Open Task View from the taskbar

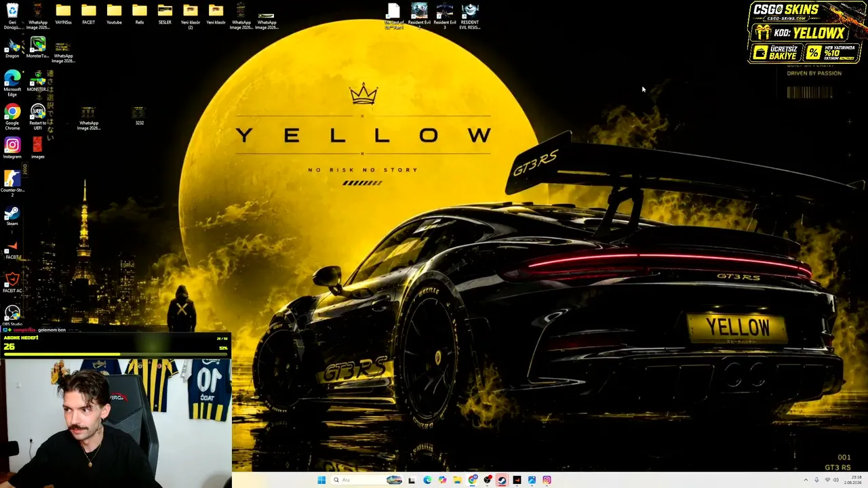[412, 480]
